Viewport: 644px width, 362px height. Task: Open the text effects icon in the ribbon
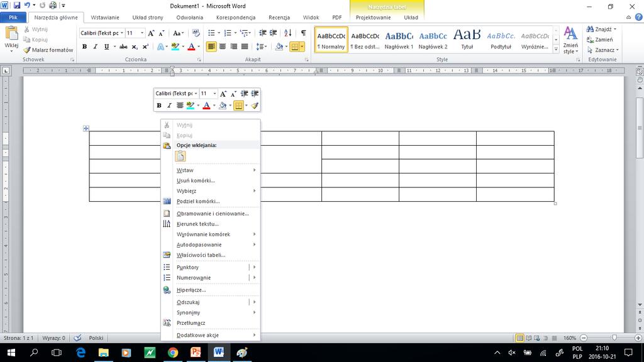tap(160, 47)
